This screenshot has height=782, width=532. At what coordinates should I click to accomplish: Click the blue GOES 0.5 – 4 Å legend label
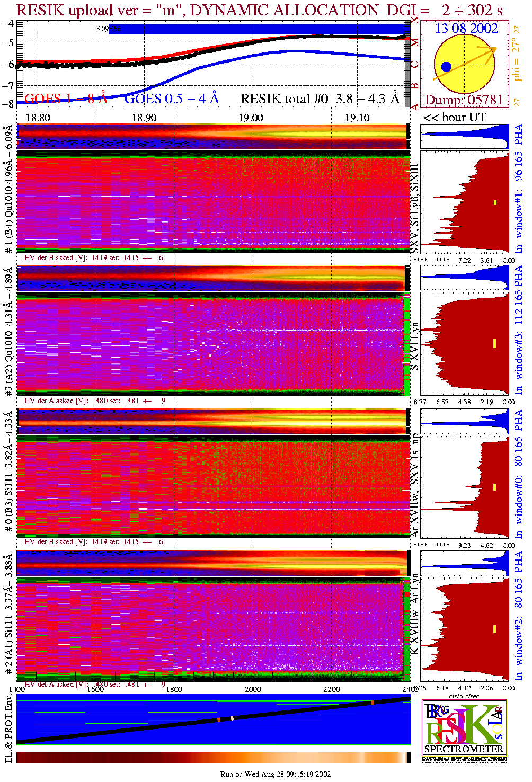tap(171, 99)
